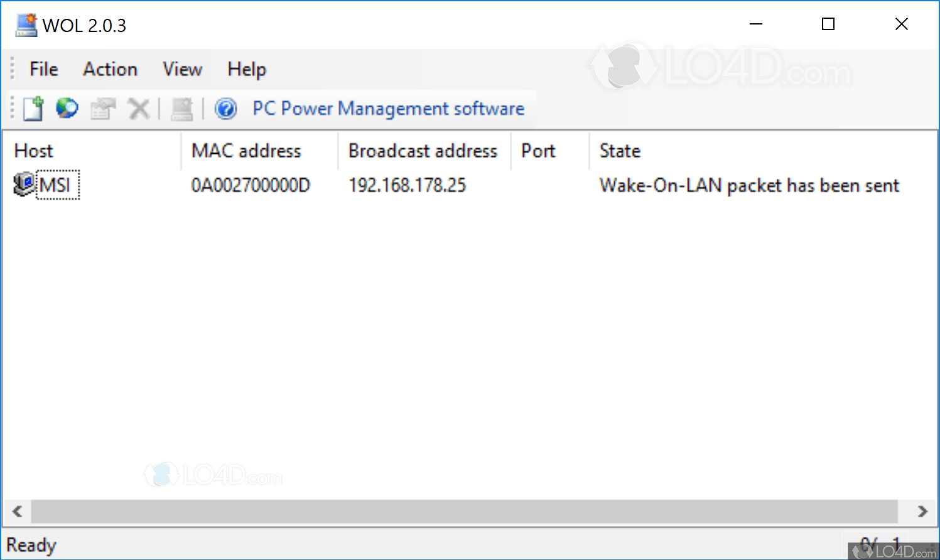This screenshot has height=560, width=940.
Task: Open the File menu
Action: [44, 69]
